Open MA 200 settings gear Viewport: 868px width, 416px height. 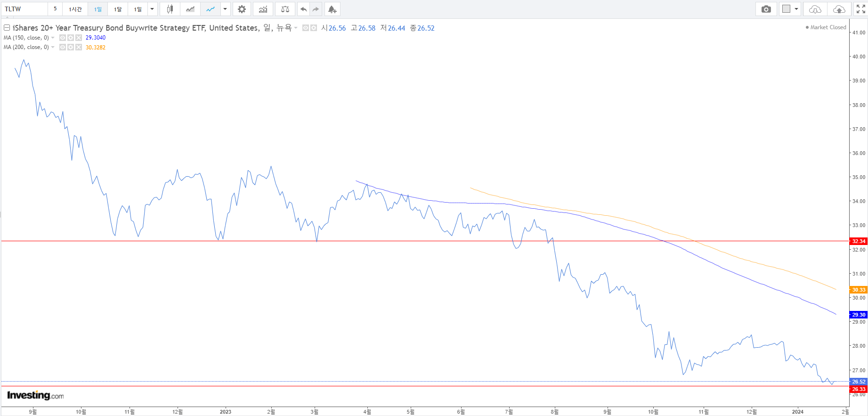coord(71,47)
